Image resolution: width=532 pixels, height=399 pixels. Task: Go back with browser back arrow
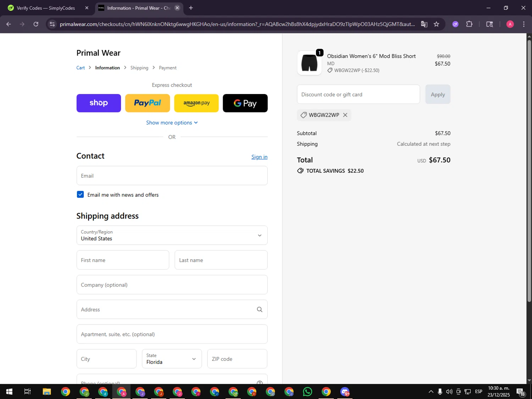point(9,24)
